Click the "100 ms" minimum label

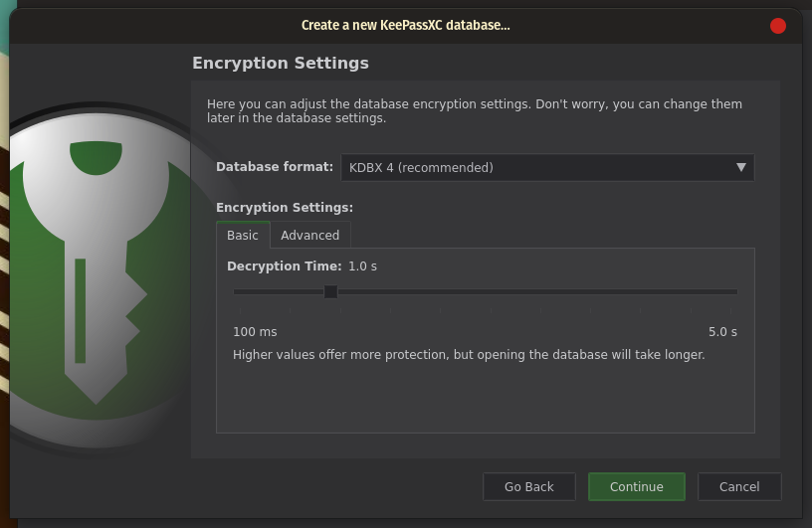coord(255,332)
